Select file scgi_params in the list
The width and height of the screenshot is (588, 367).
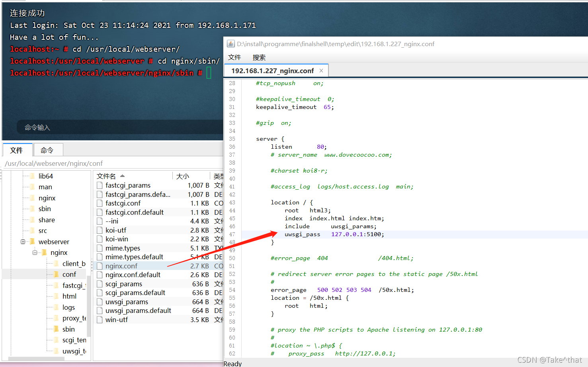[124, 284]
